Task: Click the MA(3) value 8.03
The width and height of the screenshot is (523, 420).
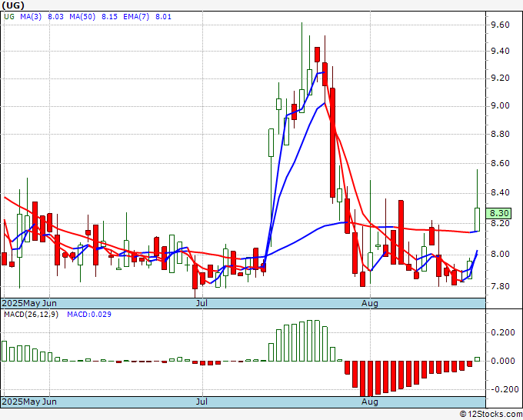Action: (x=55, y=17)
